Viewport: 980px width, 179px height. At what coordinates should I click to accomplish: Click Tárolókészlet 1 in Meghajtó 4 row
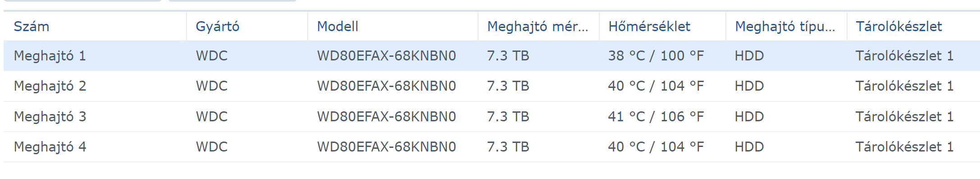[x=905, y=147]
